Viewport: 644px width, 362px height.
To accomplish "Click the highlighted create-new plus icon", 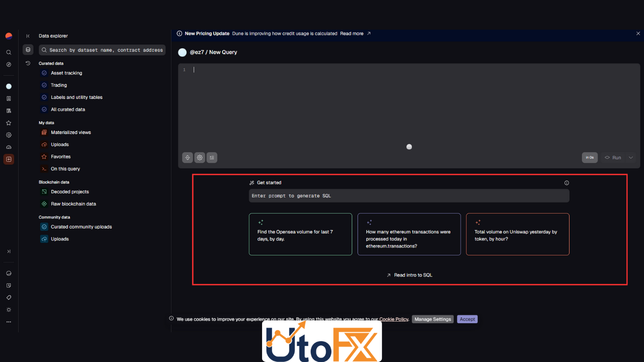I will pos(8,159).
